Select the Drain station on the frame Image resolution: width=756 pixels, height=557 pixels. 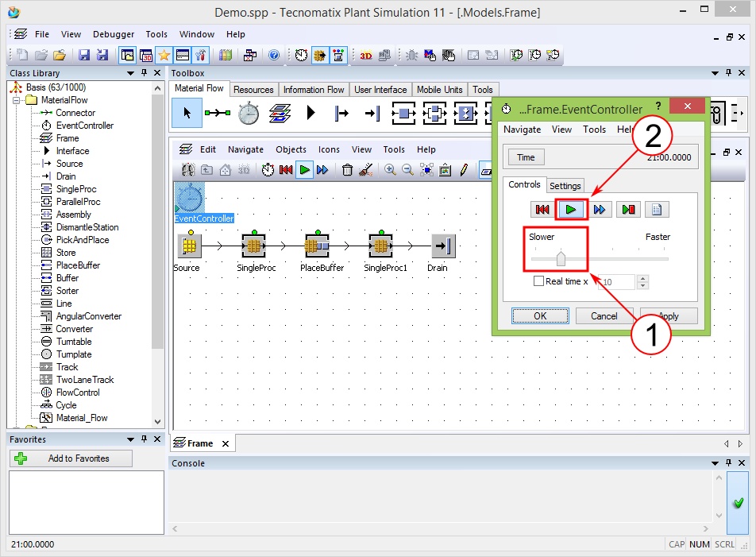click(x=443, y=246)
